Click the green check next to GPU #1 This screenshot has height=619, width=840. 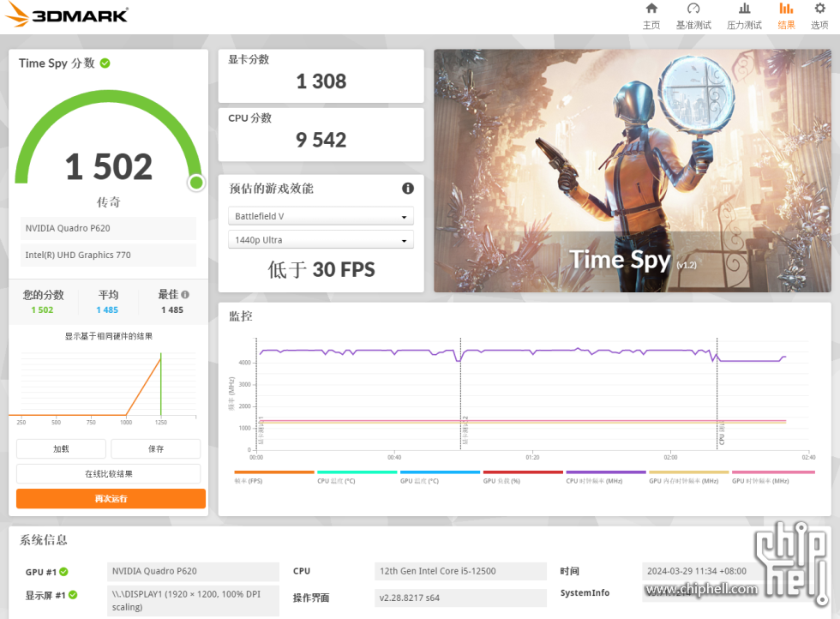click(x=63, y=572)
